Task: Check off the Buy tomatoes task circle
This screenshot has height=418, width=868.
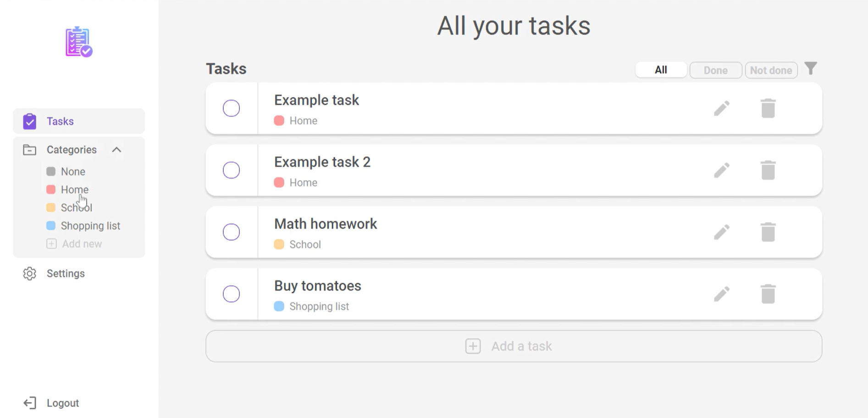Action: [232, 294]
